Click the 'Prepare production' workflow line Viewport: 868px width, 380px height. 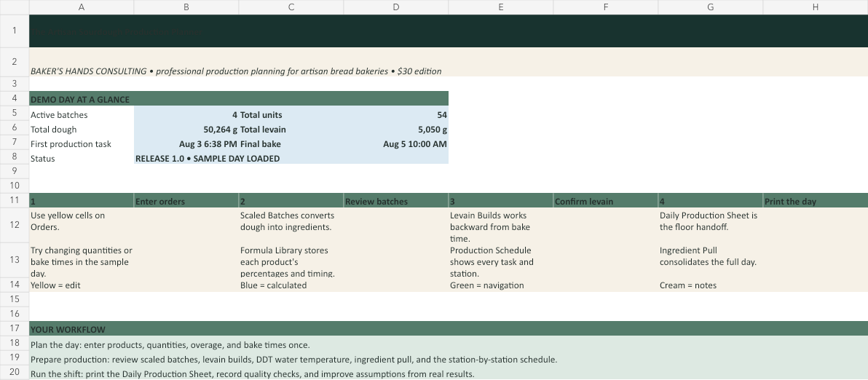(449, 359)
